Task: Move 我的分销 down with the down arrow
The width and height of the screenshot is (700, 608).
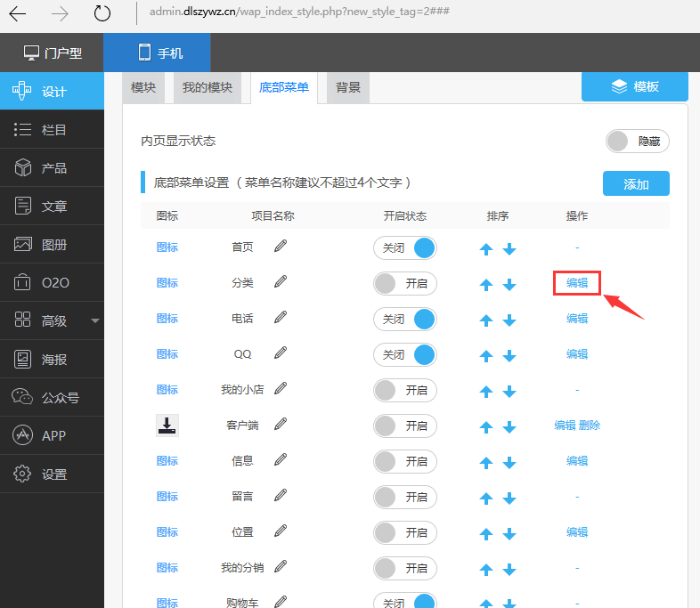Action: coord(509,570)
